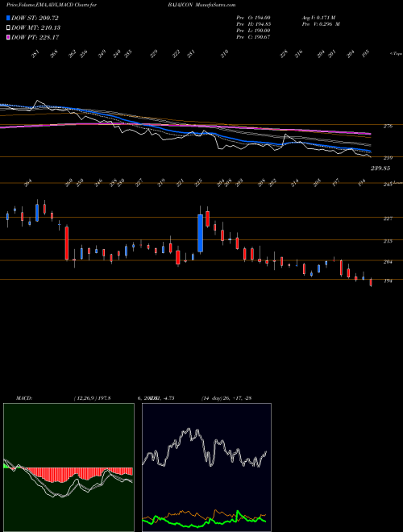Image resolution: width=403 pixels, height=532 pixels.
Task: Click the 'Avg V: 0.171 M' value
Action: pos(320,18)
